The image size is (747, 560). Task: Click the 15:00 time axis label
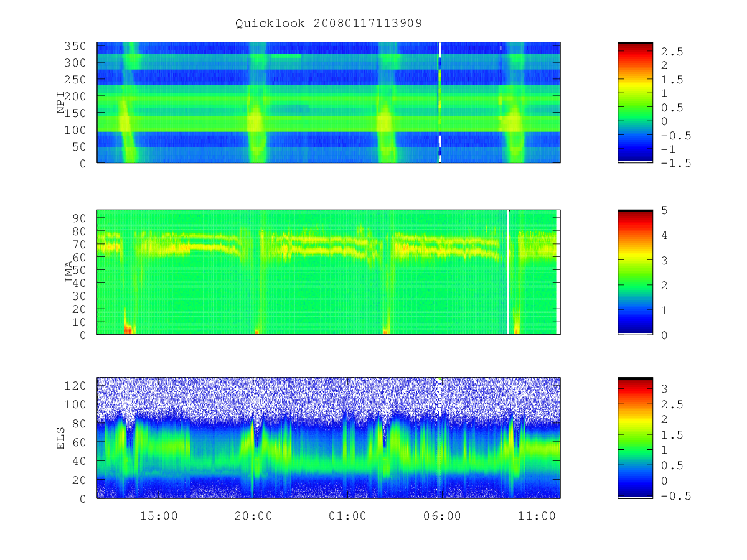point(159,516)
